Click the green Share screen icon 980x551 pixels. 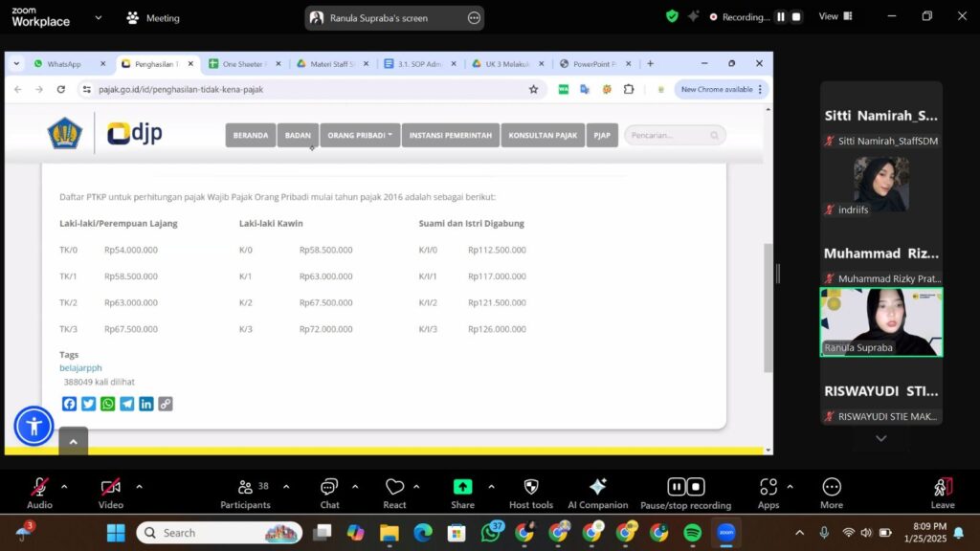[462, 488]
